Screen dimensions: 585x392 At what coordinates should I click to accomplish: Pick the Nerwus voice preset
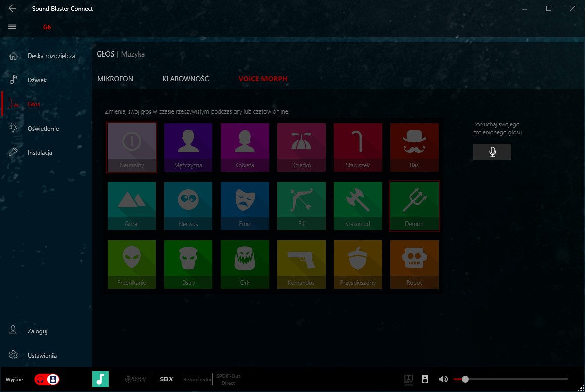pos(188,206)
